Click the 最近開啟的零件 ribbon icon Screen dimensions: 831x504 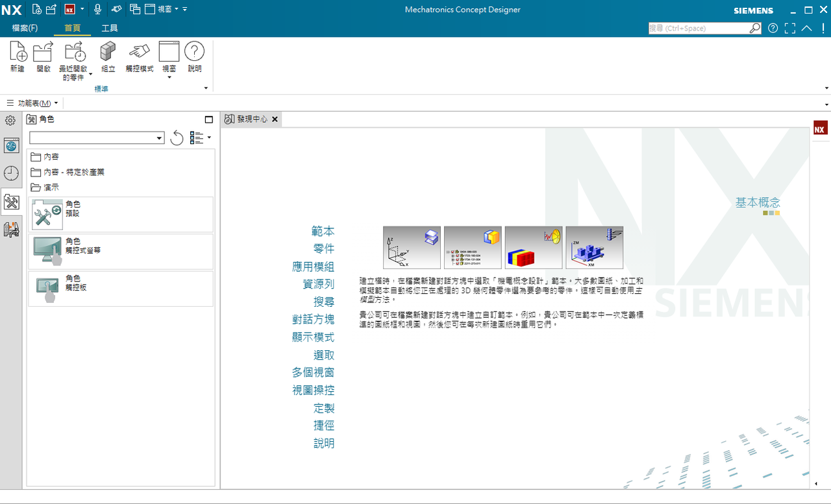[75, 52]
